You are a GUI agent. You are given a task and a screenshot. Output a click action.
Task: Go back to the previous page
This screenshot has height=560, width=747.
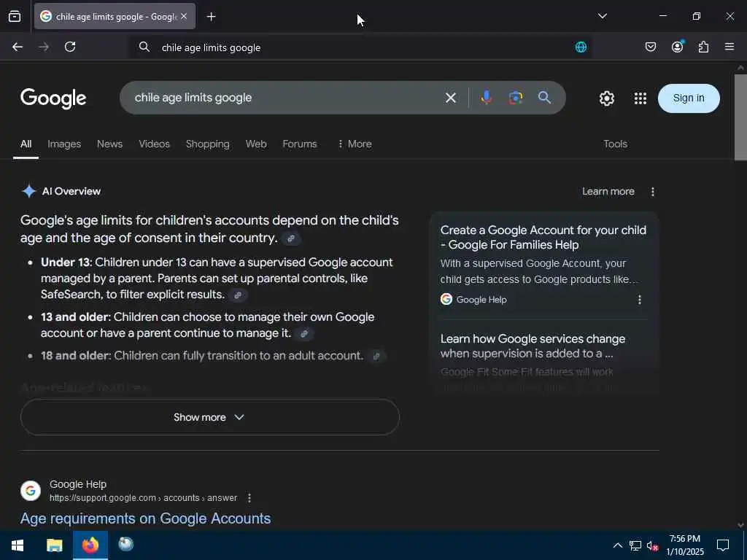click(x=18, y=47)
